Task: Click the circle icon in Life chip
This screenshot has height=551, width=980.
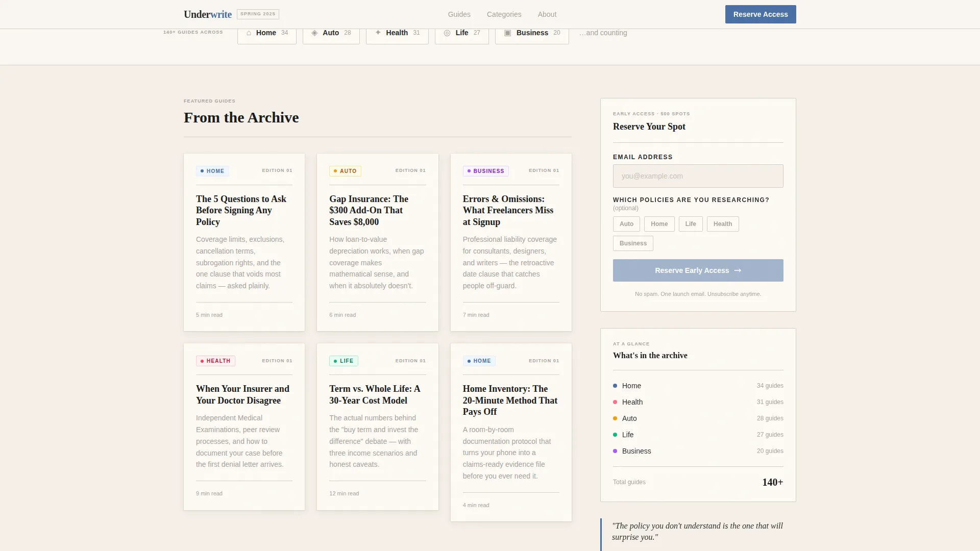Action: [x=447, y=33]
